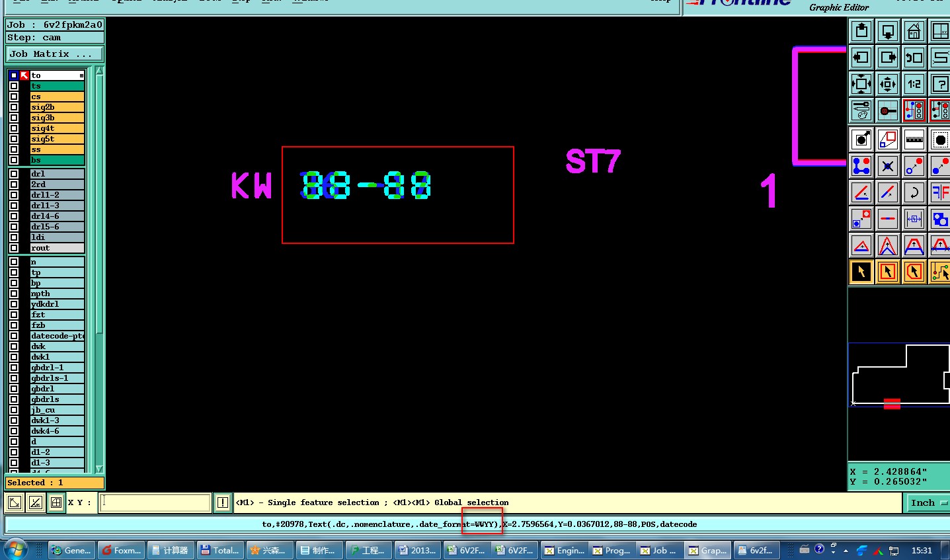Click the second coordinate mode icon near XY

[35, 502]
